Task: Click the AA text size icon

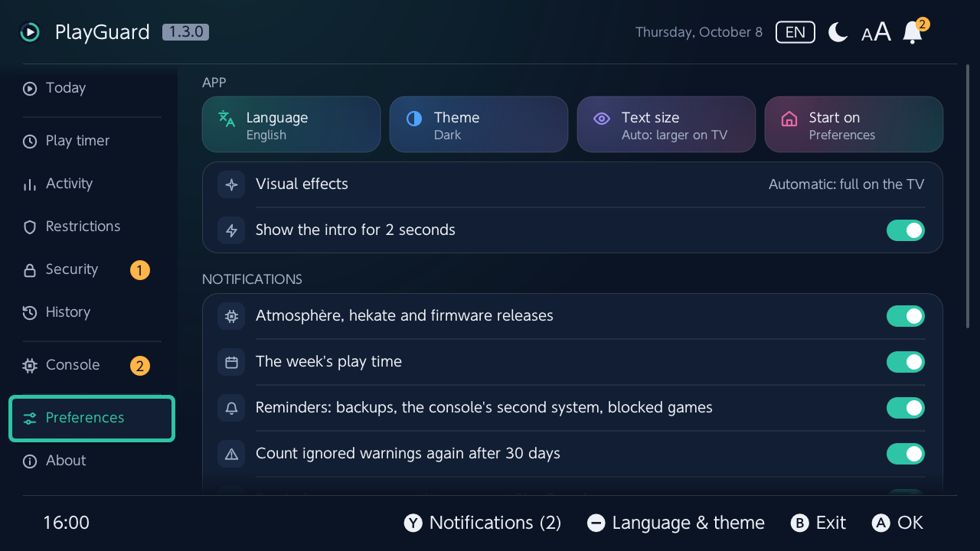Action: tap(876, 32)
